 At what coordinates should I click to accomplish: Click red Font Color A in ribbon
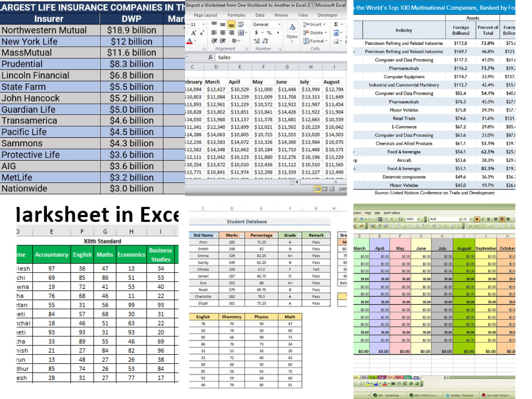(189, 41)
